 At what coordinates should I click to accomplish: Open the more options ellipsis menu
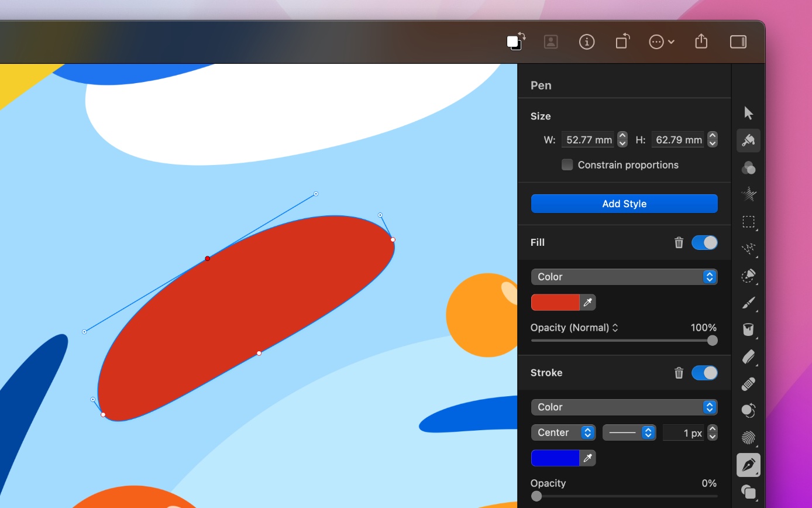[662, 42]
